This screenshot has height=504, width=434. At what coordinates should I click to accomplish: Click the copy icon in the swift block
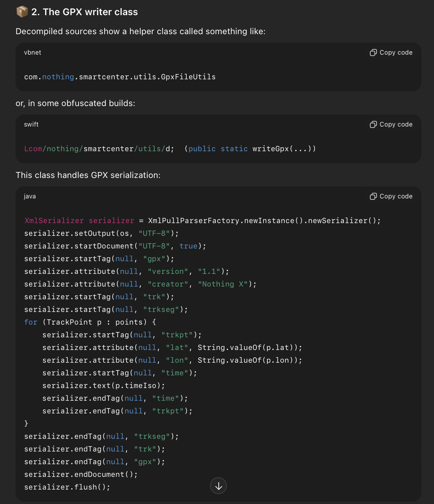[x=373, y=124]
